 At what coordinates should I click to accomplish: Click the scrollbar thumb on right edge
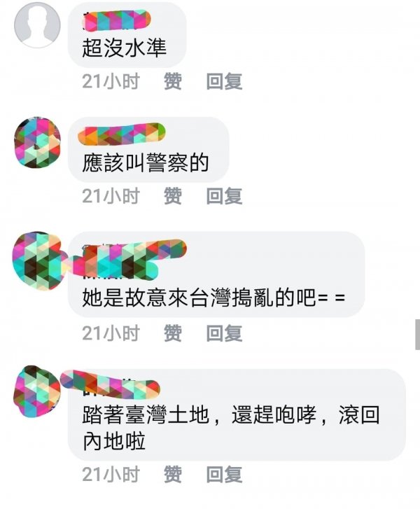(417, 335)
